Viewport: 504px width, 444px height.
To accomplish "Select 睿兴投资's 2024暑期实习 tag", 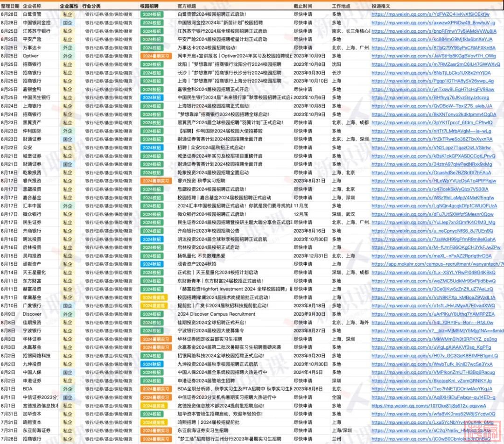I will (x=156, y=181).
